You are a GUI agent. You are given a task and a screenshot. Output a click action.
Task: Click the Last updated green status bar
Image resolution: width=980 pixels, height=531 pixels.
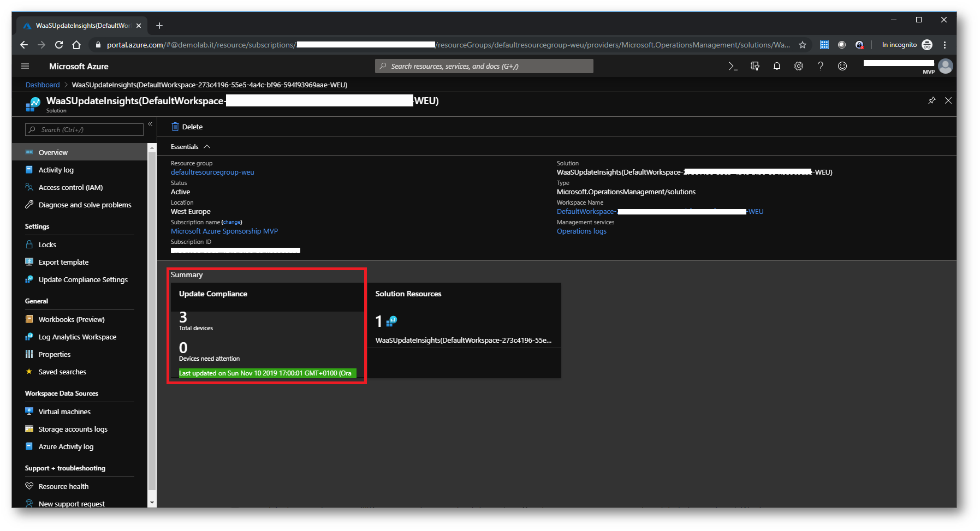[268, 373]
